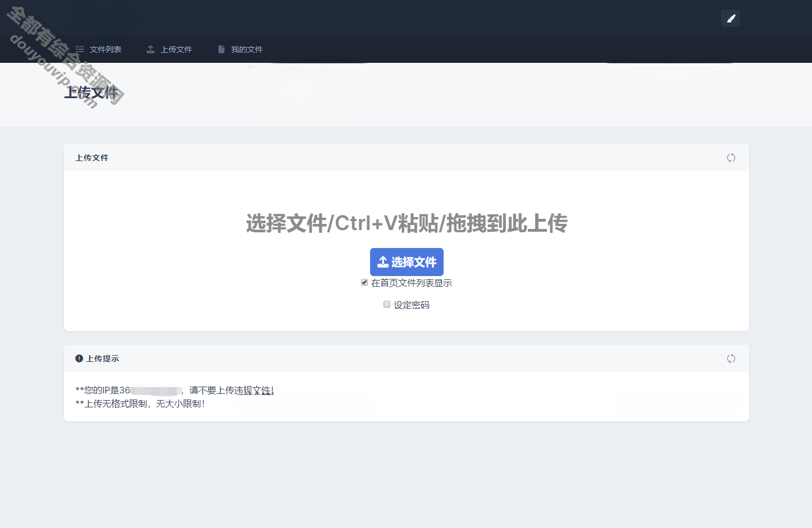Image resolution: width=812 pixels, height=528 pixels.
Task: Uncheck 在首页文件列表显示 checkbox
Action: point(364,282)
